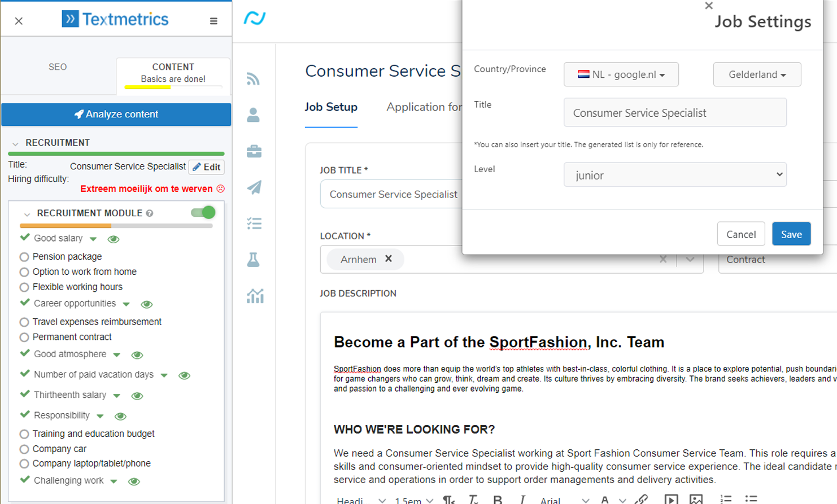Insert a link from the editor toolbar
The height and width of the screenshot is (504, 837).
tap(641, 499)
